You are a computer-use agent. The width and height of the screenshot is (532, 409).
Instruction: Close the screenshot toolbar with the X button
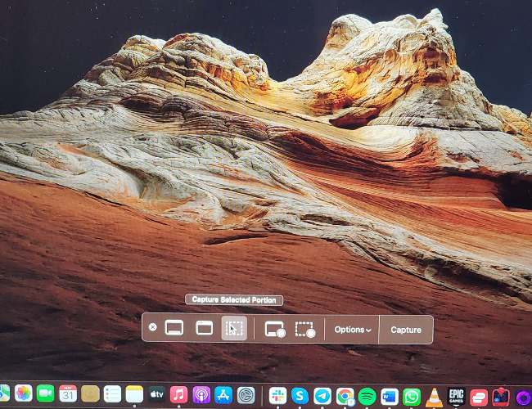tap(153, 327)
